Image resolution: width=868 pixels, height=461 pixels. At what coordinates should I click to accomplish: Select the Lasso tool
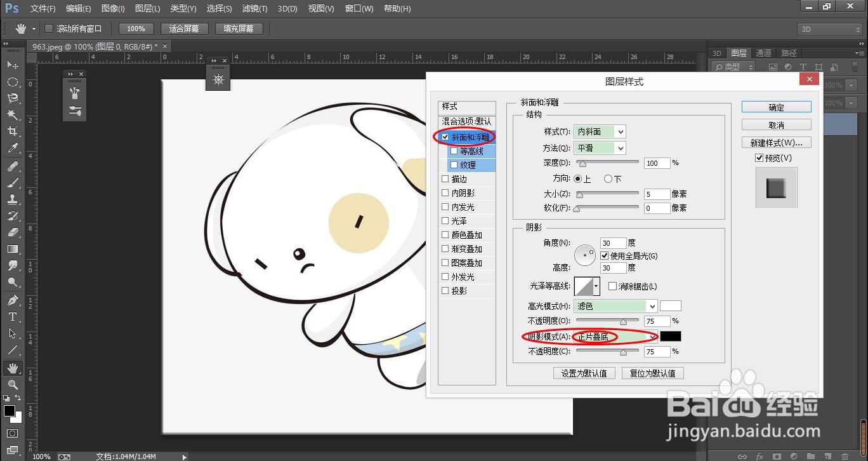(x=12, y=98)
